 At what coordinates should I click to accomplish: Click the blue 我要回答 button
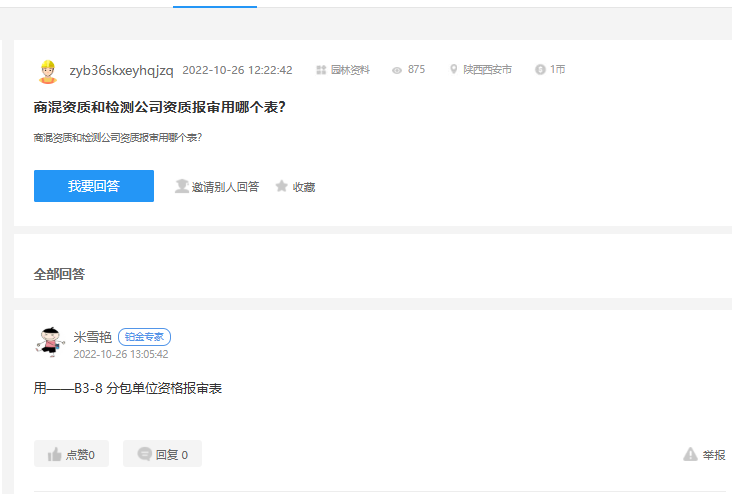pos(94,186)
